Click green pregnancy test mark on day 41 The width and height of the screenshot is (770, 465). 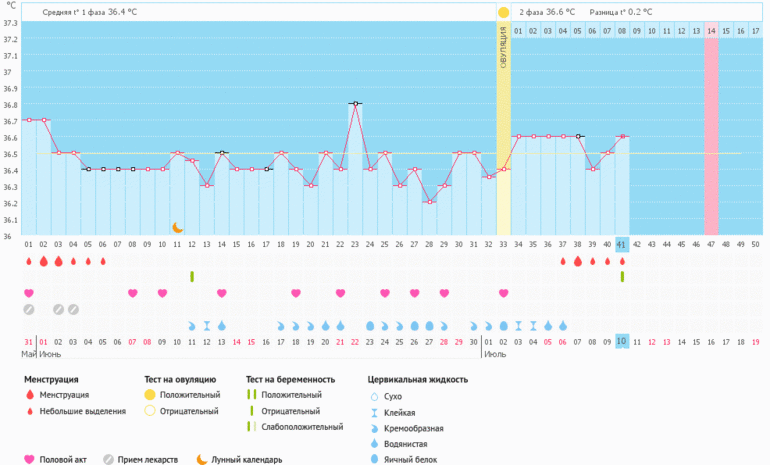(622, 276)
